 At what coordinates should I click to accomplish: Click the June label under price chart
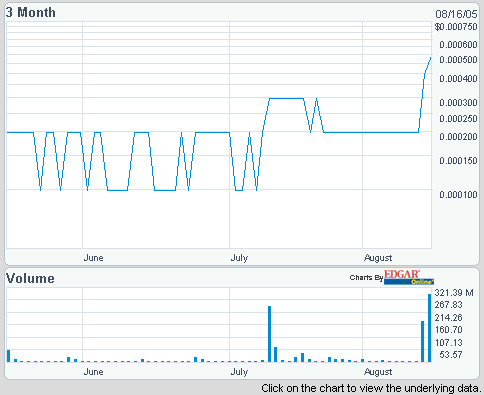coord(93,258)
